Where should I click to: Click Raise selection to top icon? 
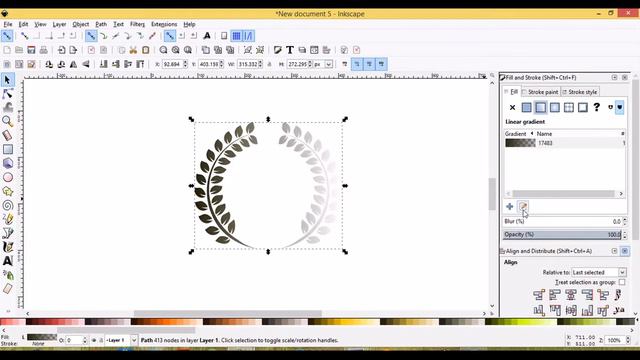140,64
